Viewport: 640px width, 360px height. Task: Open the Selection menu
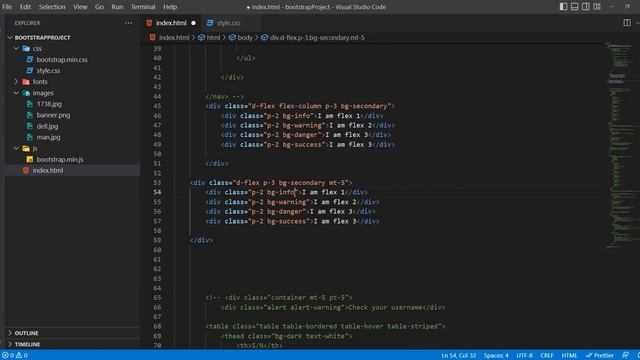52,7
